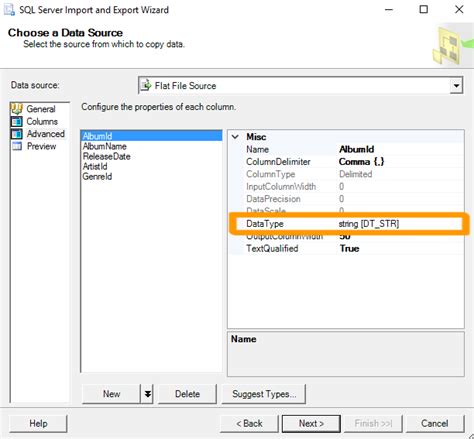Minimize the wizard window
This screenshot has width=474, height=439.
coord(389,10)
